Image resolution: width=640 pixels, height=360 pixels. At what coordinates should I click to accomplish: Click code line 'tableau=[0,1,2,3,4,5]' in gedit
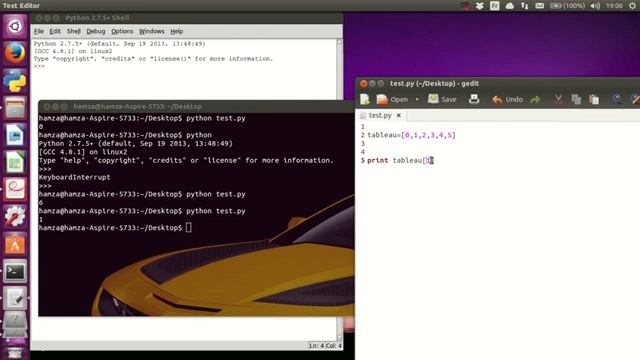point(411,135)
